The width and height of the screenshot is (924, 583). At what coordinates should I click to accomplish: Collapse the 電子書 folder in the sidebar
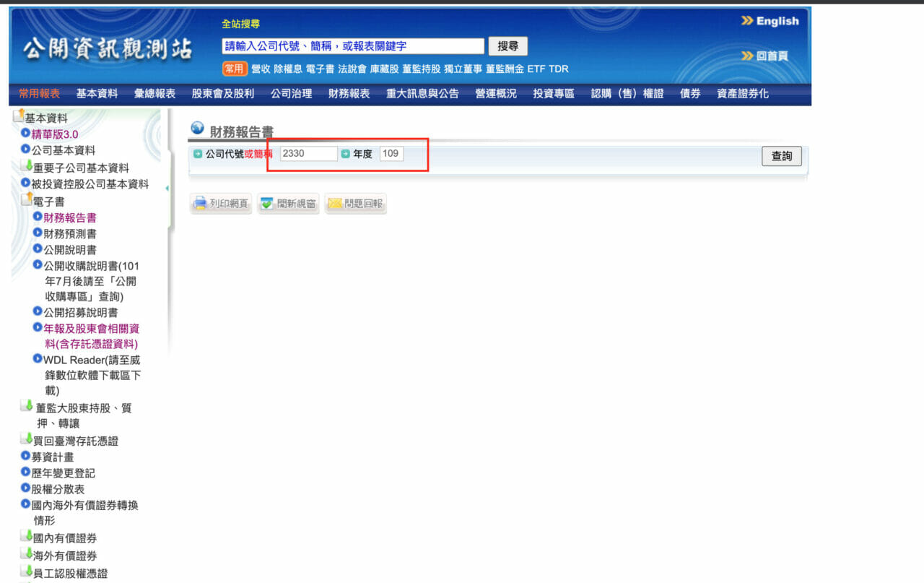(27, 200)
